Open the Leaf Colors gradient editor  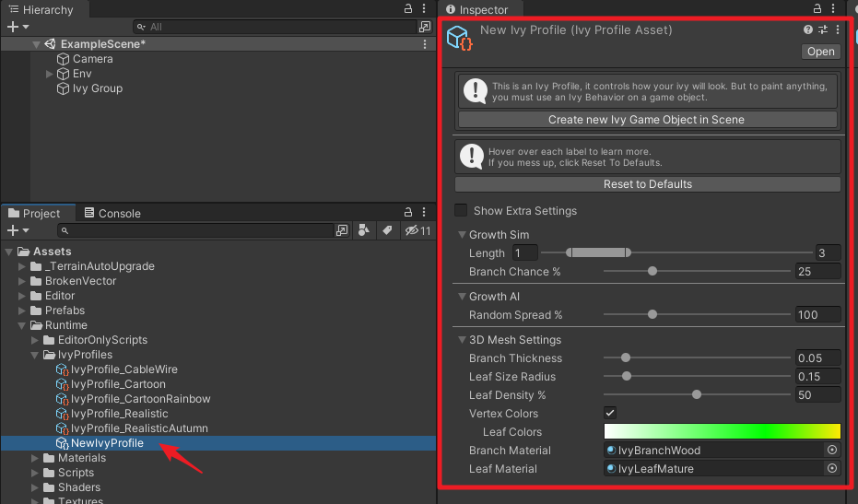tap(723, 431)
